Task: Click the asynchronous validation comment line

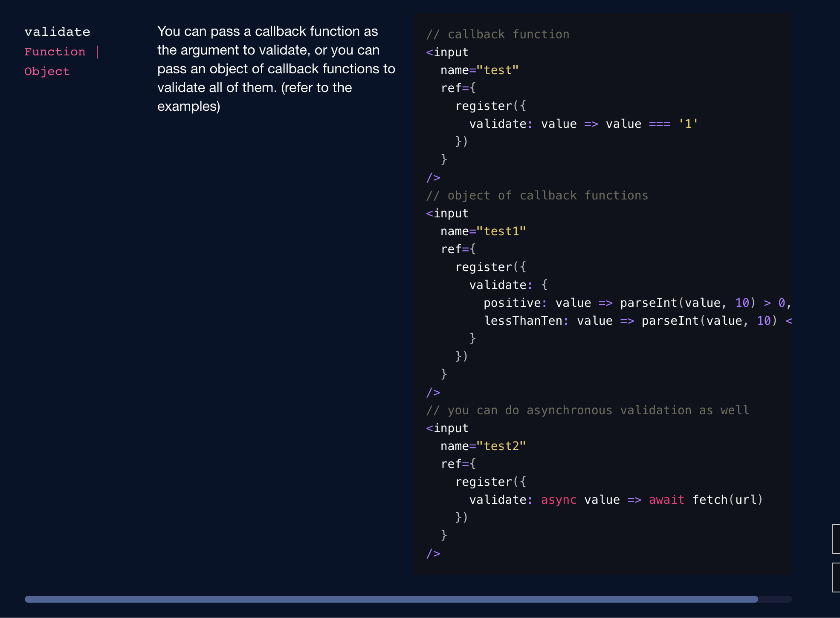Action: point(588,410)
